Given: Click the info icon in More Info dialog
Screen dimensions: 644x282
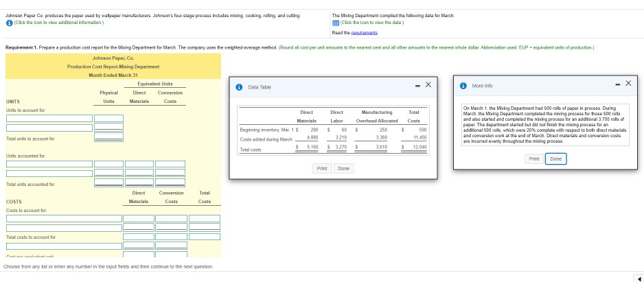Looking at the screenshot, I should point(463,86).
